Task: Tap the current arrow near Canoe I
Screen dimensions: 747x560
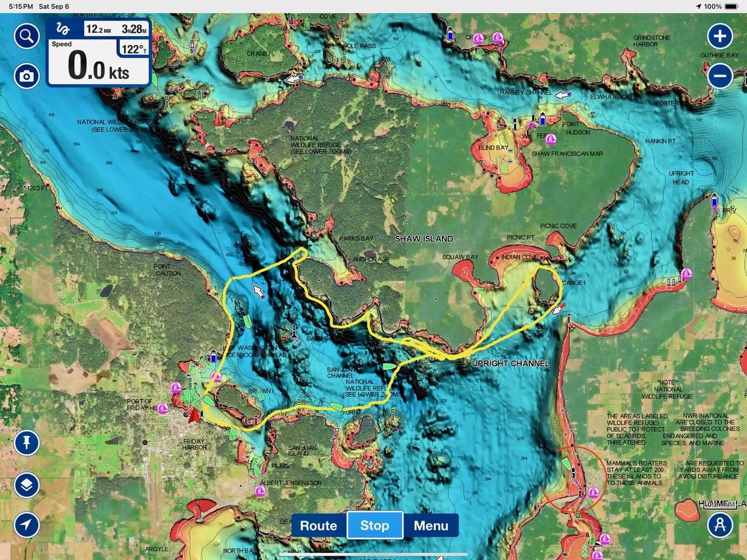Action: 559,309
